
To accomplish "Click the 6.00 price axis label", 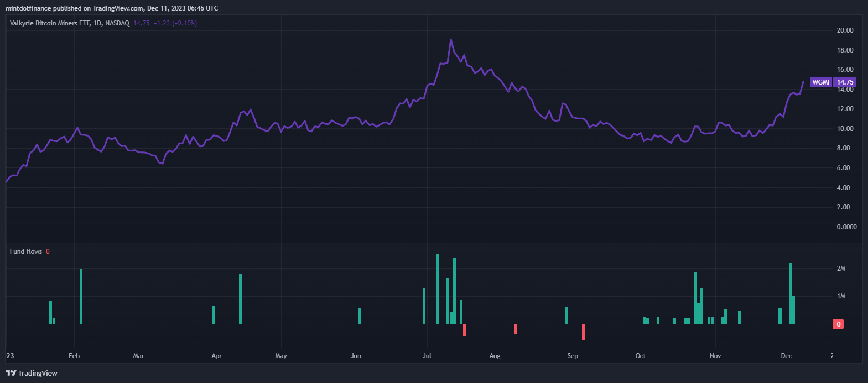I will [x=843, y=168].
